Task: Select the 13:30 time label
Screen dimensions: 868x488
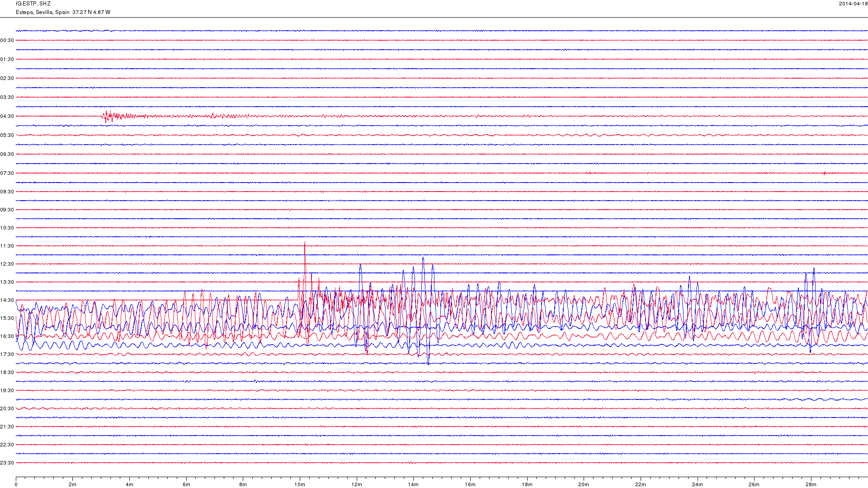Action: coord(7,282)
